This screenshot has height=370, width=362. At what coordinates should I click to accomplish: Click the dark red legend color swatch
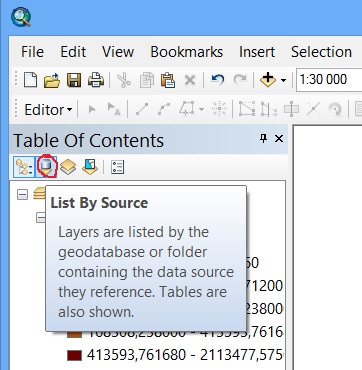point(74,355)
